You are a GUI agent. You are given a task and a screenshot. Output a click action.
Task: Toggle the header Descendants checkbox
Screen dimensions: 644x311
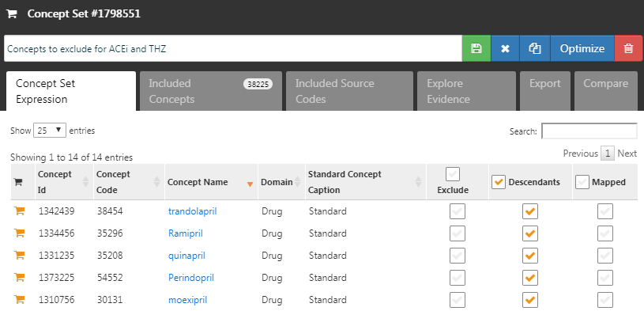(x=498, y=182)
